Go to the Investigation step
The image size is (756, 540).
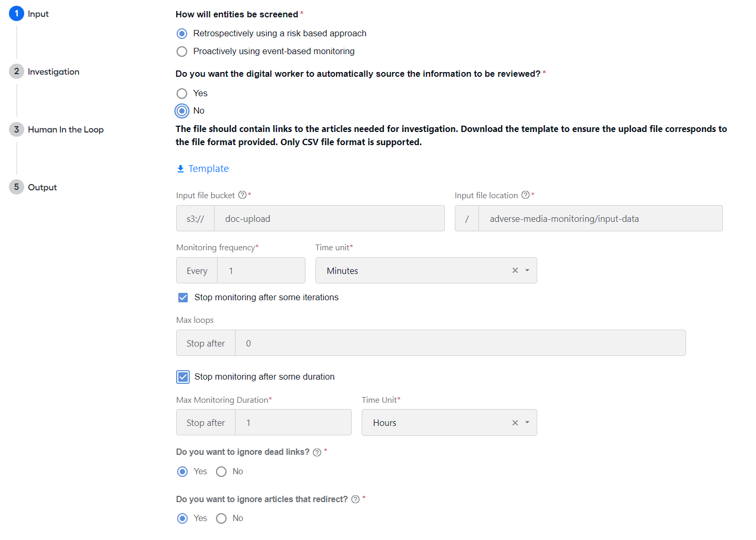pyautogui.click(x=54, y=72)
